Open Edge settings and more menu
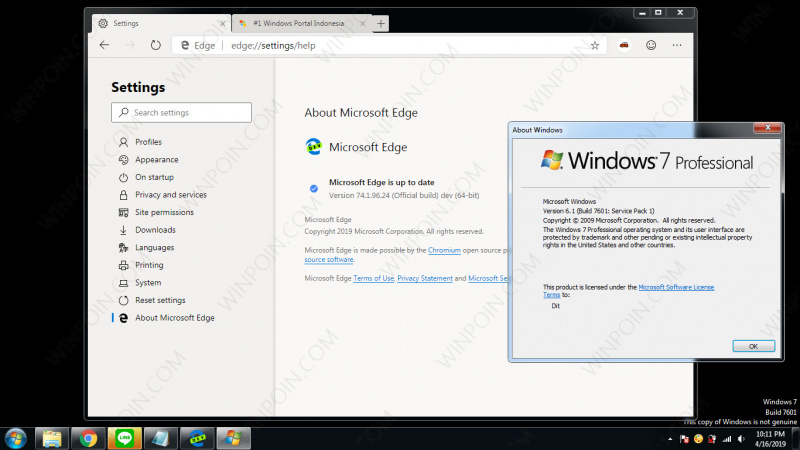This screenshot has width=800, height=450. click(677, 45)
